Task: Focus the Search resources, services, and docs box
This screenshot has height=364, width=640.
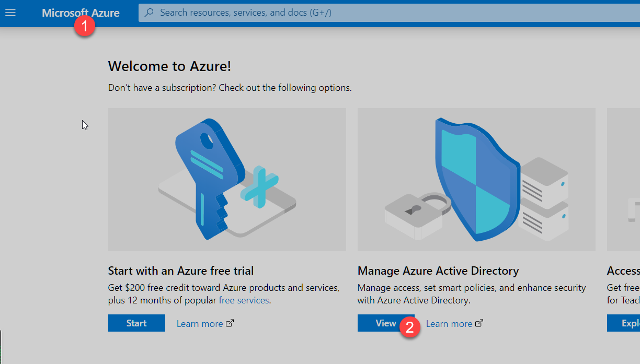Action: pos(366,13)
